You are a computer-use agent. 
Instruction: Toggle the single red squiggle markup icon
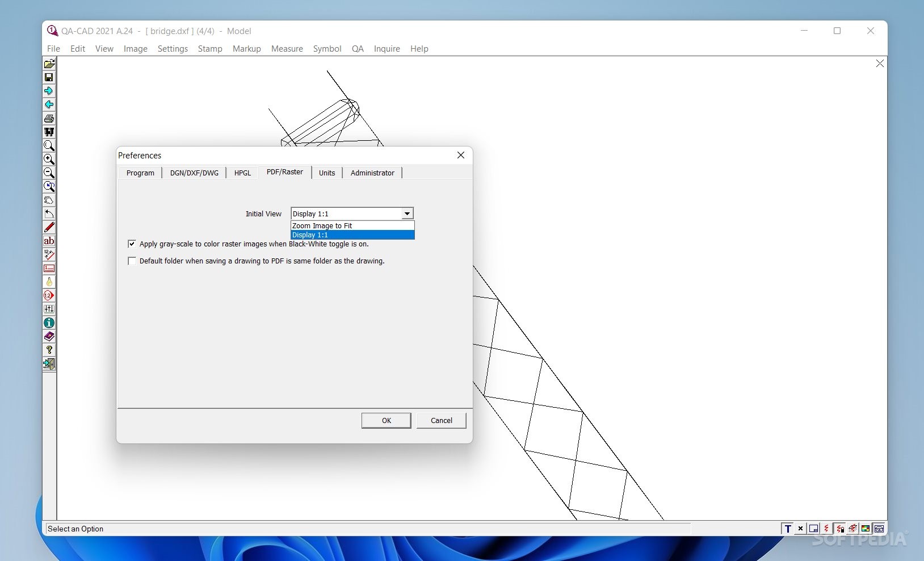[x=826, y=529]
